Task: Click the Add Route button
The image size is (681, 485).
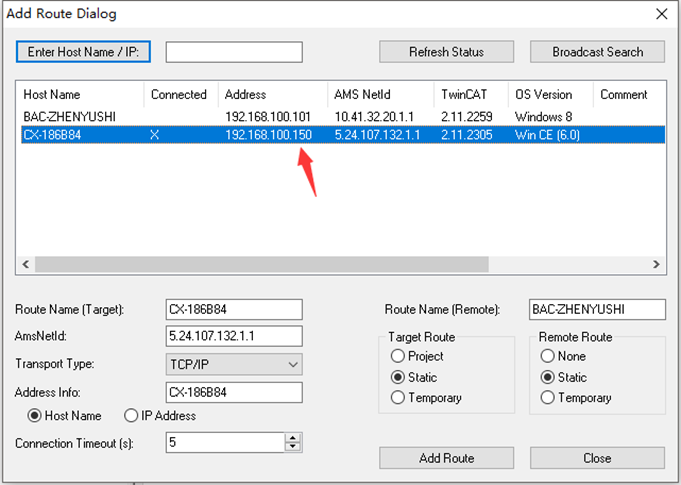Action: (x=446, y=458)
